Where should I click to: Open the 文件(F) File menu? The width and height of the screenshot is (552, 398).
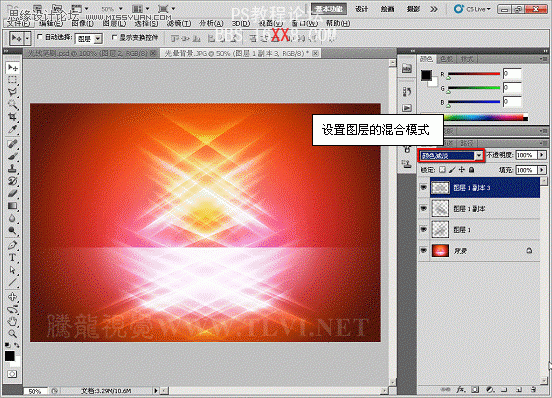pyautogui.click(x=18, y=23)
